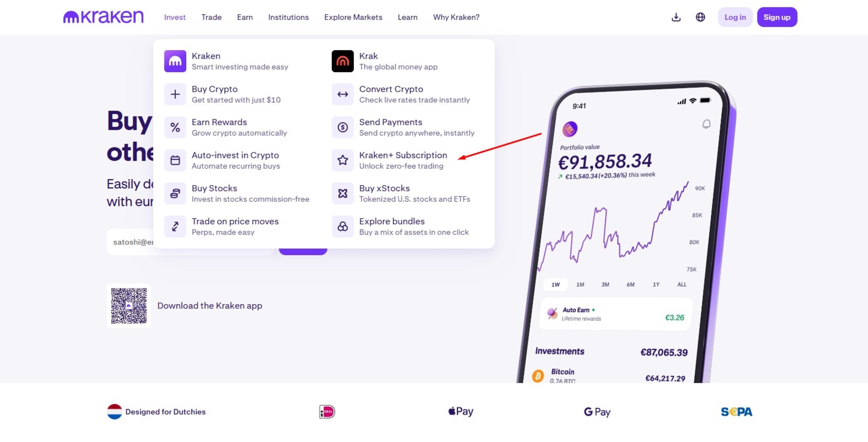This screenshot has height=442, width=868.
Task: Expand the Trade menu in navigation
Action: pyautogui.click(x=211, y=17)
